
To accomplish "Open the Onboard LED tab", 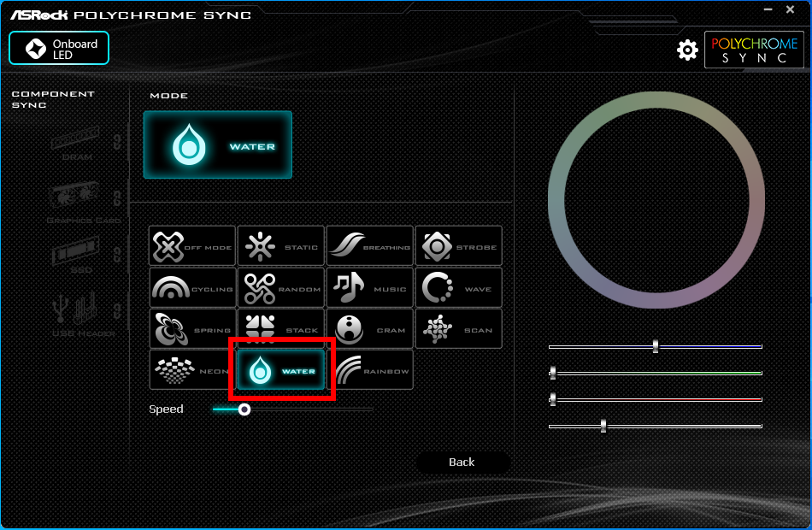I will click(59, 48).
